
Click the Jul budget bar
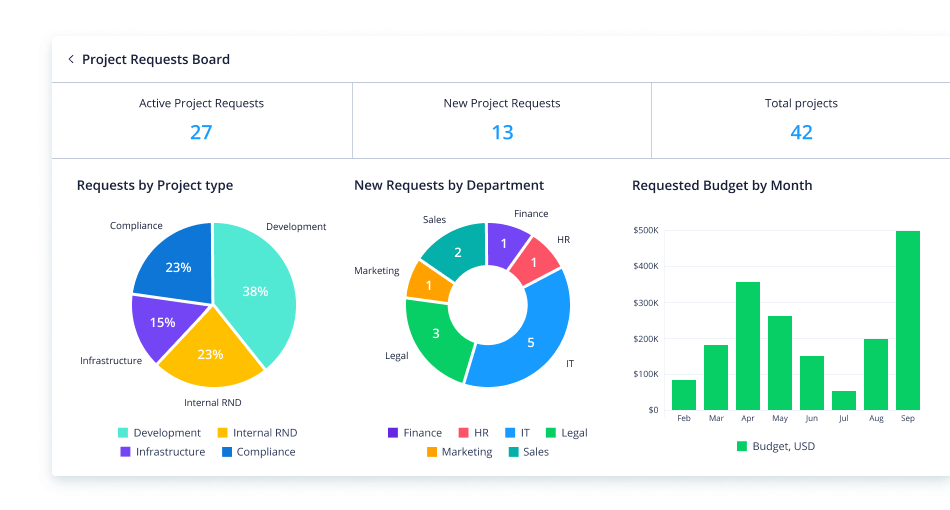[844, 400]
